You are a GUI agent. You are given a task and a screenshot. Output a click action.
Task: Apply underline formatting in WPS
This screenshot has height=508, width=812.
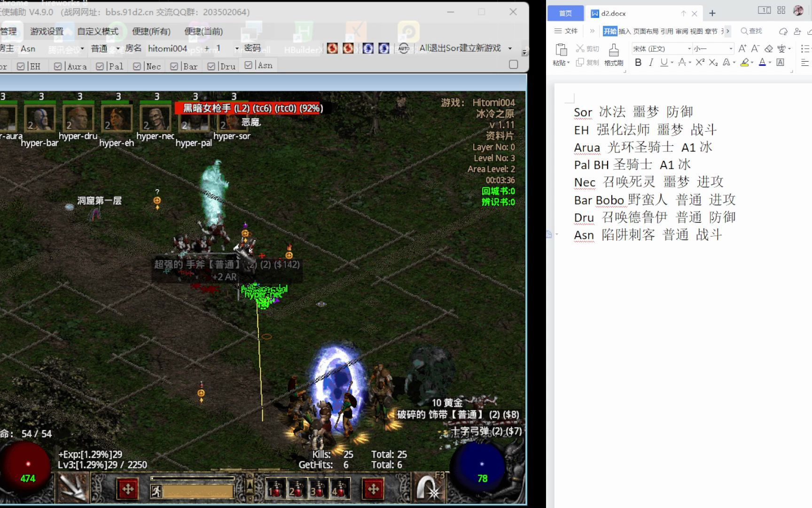coord(664,63)
